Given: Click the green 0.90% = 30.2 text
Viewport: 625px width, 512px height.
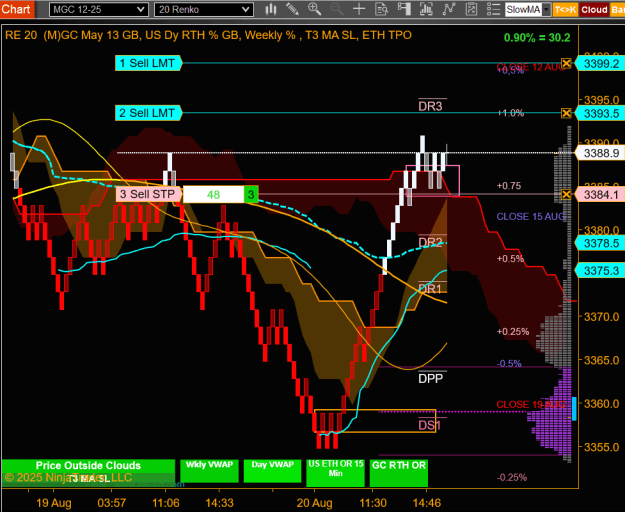Looking at the screenshot, I should (x=537, y=37).
